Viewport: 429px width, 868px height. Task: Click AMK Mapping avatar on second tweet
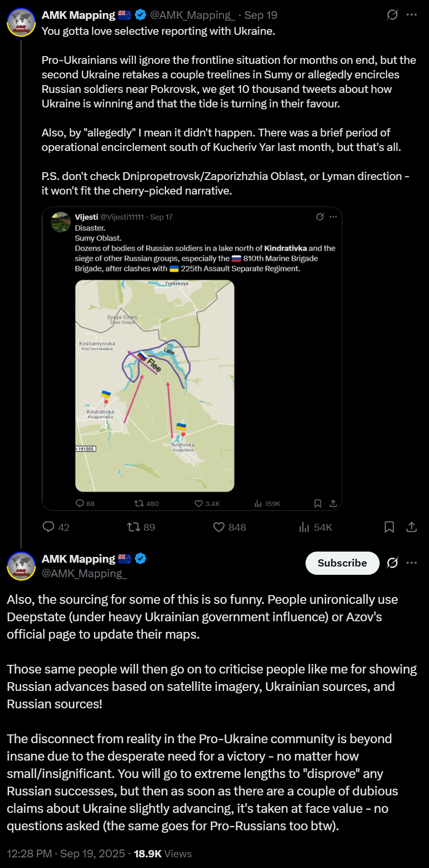21,566
